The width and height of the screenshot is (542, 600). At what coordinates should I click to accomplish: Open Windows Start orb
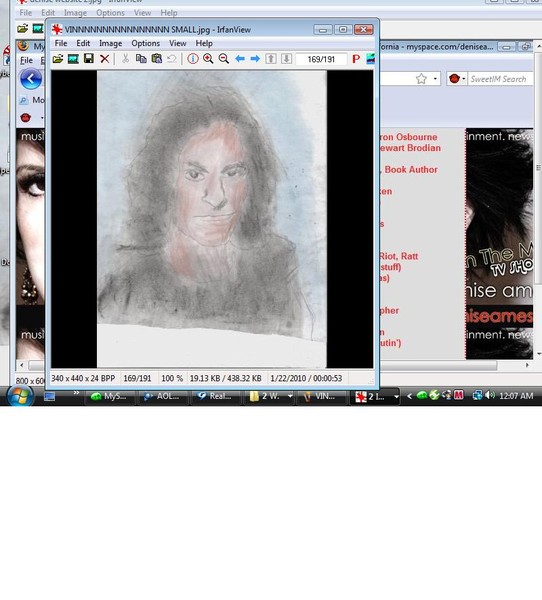pyautogui.click(x=20, y=396)
